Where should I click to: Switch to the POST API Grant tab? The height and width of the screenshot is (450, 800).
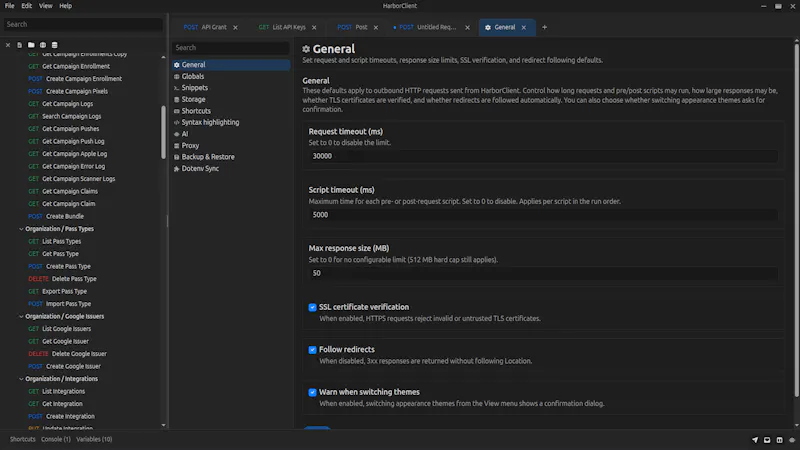point(205,28)
